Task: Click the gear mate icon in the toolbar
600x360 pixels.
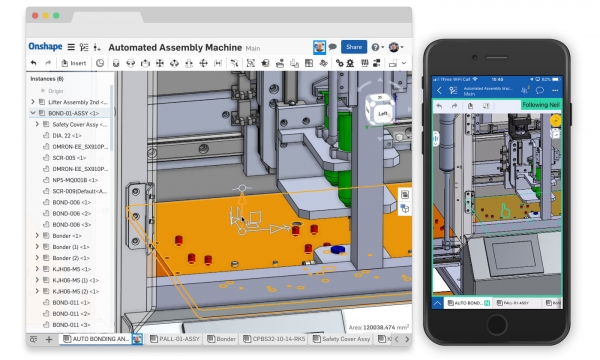Action: [x=350, y=63]
